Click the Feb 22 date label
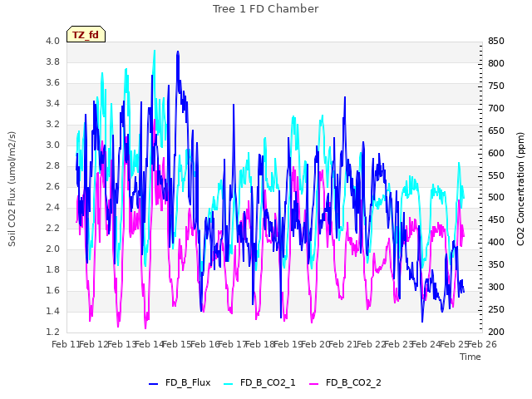 click(x=371, y=344)
